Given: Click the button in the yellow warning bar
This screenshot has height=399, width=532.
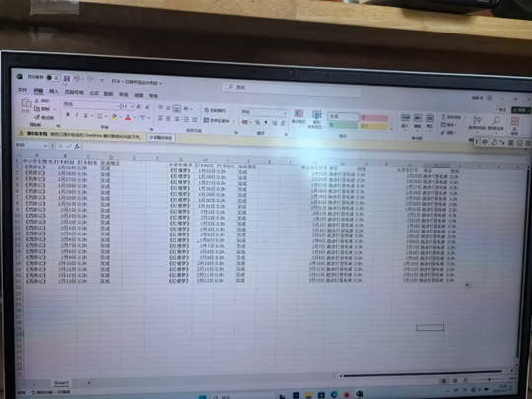Looking at the screenshot, I should tap(161, 137).
